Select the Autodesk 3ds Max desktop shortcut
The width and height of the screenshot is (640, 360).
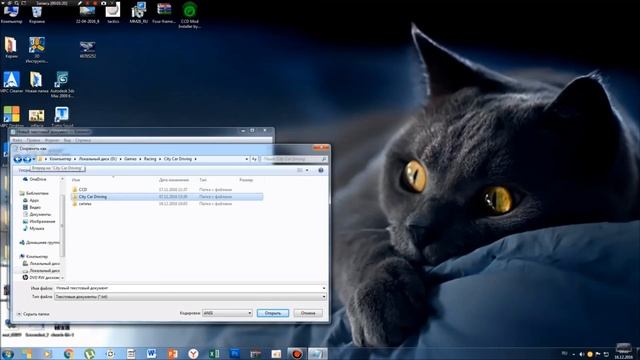click(x=62, y=84)
